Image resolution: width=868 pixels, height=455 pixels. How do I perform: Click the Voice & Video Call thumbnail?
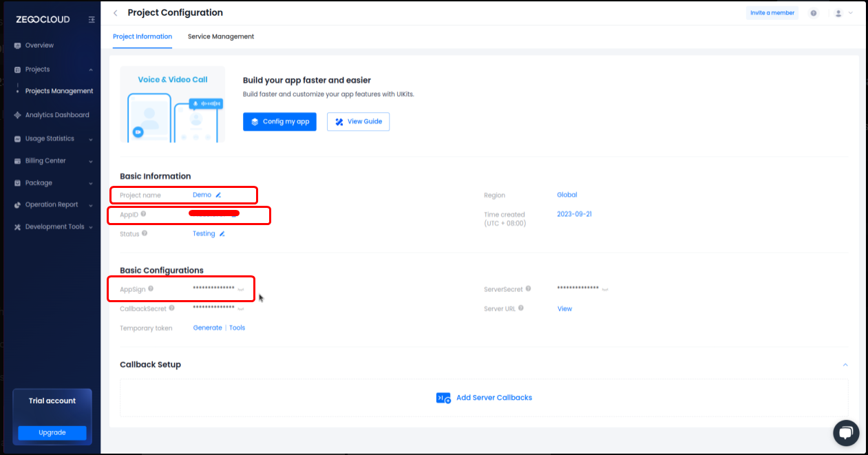pos(172,105)
